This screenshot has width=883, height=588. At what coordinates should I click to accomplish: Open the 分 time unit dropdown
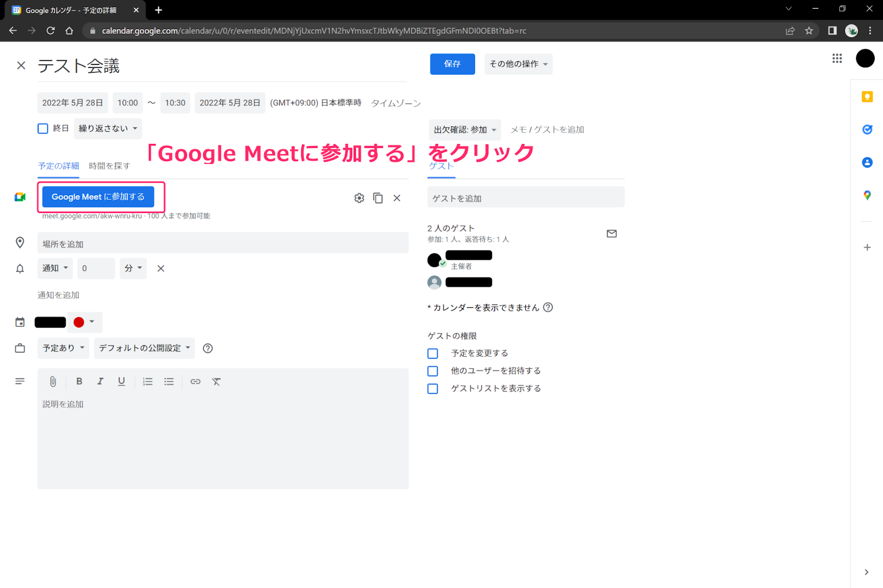tap(133, 268)
